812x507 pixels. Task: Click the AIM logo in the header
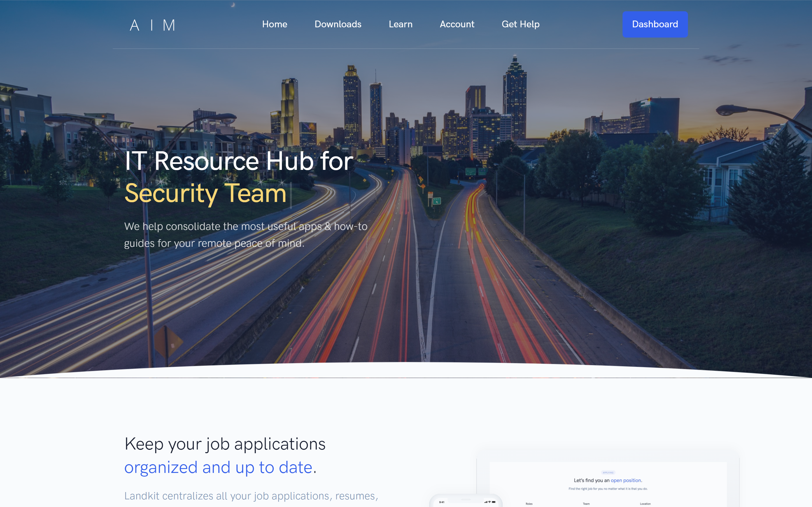152,25
